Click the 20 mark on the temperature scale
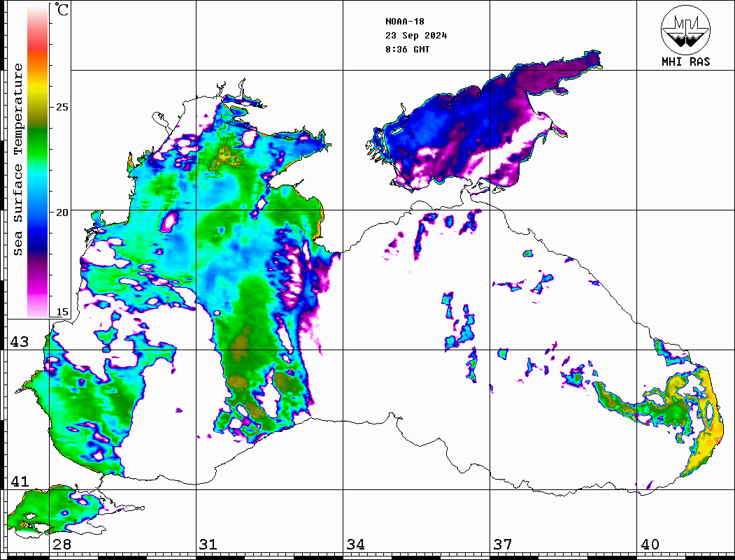The image size is (735, 560). tap(62, 213)
